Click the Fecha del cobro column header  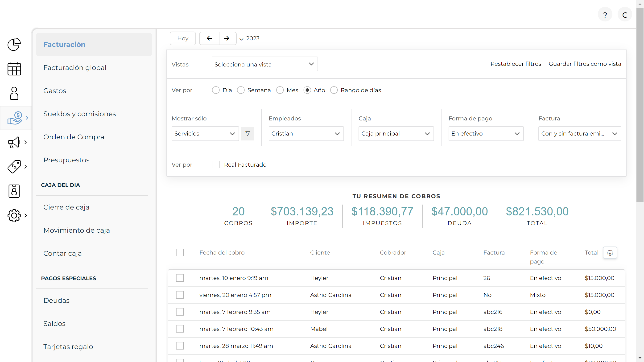[222, 252]
